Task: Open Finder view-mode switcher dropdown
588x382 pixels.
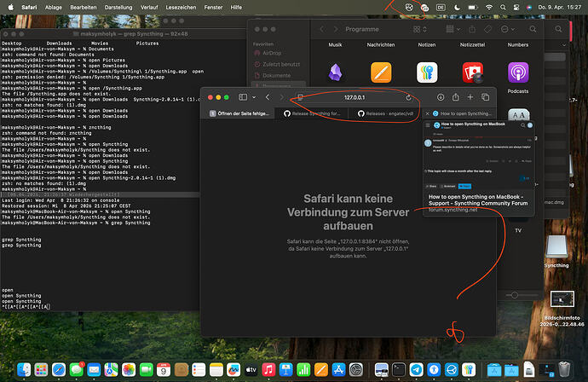Action: (419, 29)
